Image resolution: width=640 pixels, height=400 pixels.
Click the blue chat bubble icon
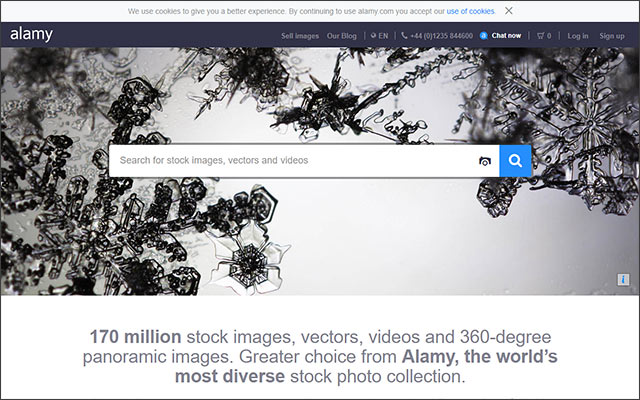tap(484, 35)
